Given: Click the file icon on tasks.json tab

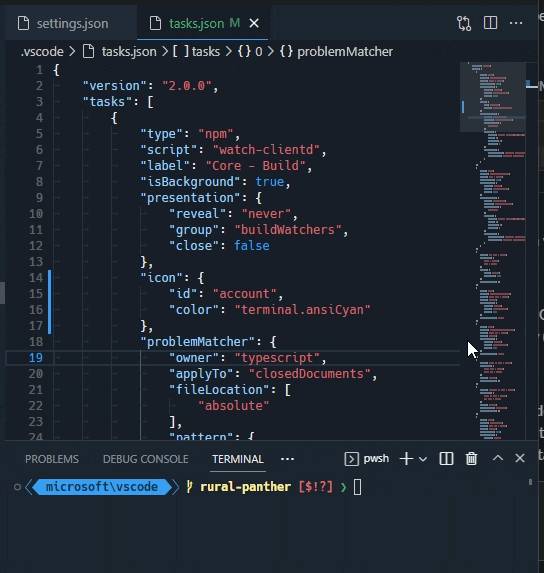Looking at the screenshot, I should point(156,23).
